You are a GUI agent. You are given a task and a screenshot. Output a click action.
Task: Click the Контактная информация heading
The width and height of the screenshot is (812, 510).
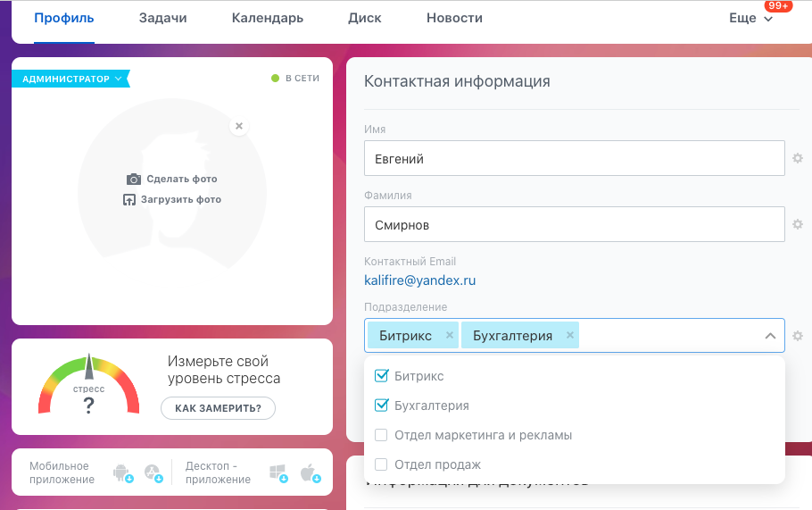tap(457, 81)
